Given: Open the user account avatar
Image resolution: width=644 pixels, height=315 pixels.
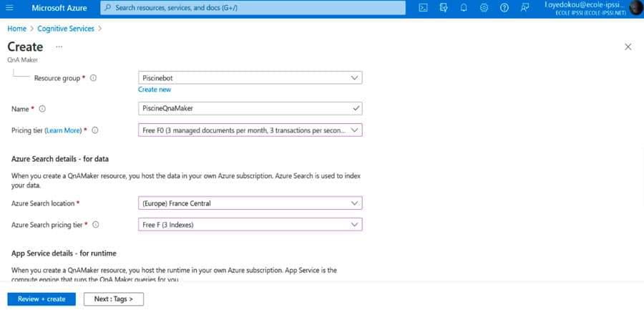Looking at the screenshot, I should point(636,8).
